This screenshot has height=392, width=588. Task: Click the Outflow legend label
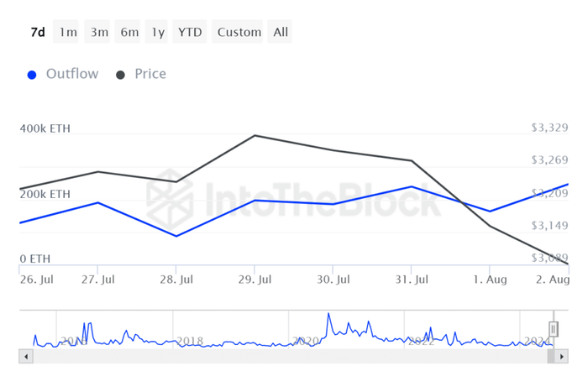[72, 74]
